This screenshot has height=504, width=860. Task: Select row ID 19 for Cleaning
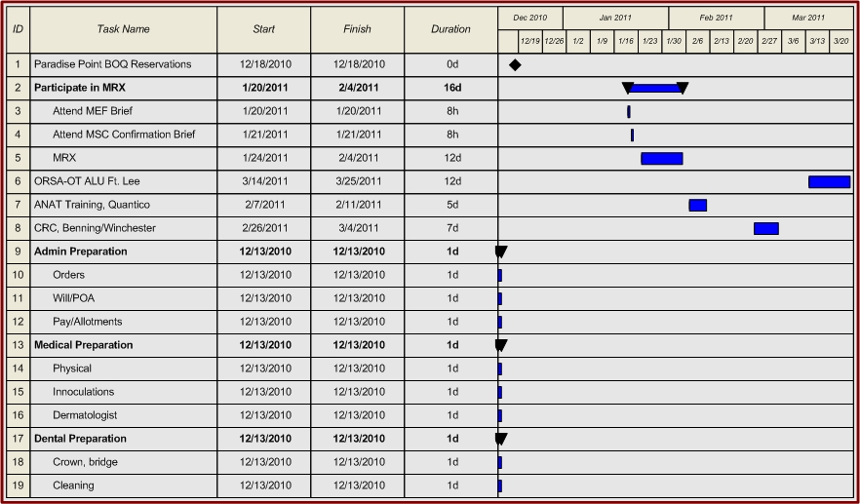tap(18, 485)
